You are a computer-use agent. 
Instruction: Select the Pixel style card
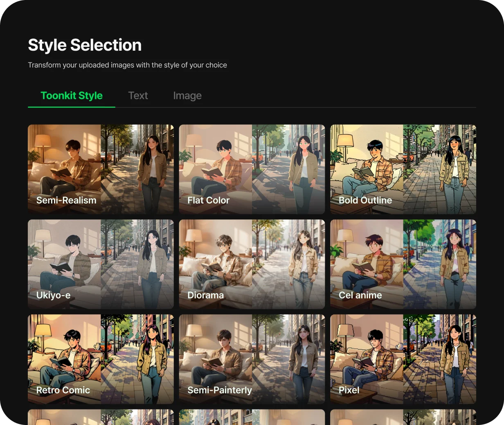403,359
